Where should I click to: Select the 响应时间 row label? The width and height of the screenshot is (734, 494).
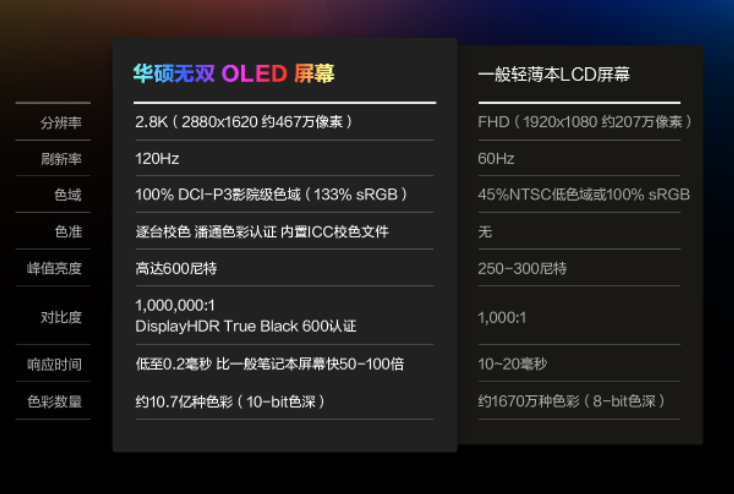54,364
